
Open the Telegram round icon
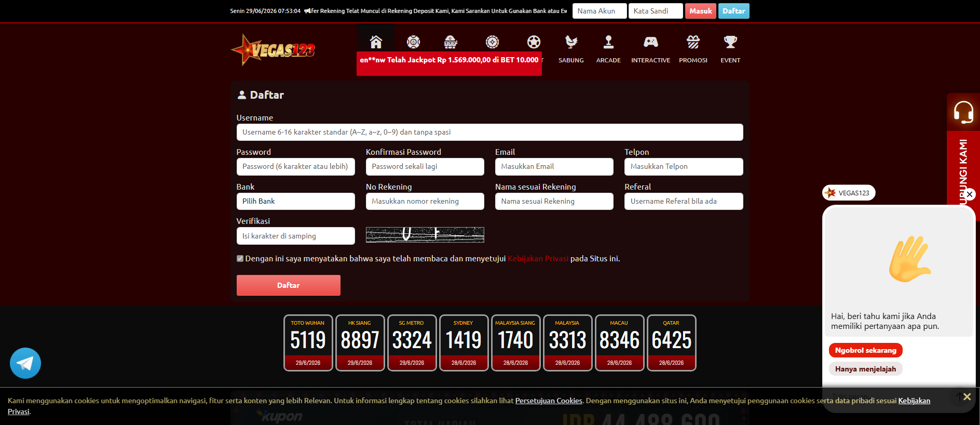[x=25, y=363]
